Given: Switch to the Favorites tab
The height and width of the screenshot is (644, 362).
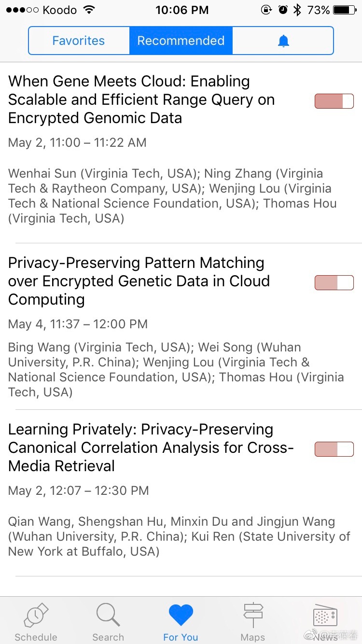Looking at the screenshot, I should tap(79, 41).
